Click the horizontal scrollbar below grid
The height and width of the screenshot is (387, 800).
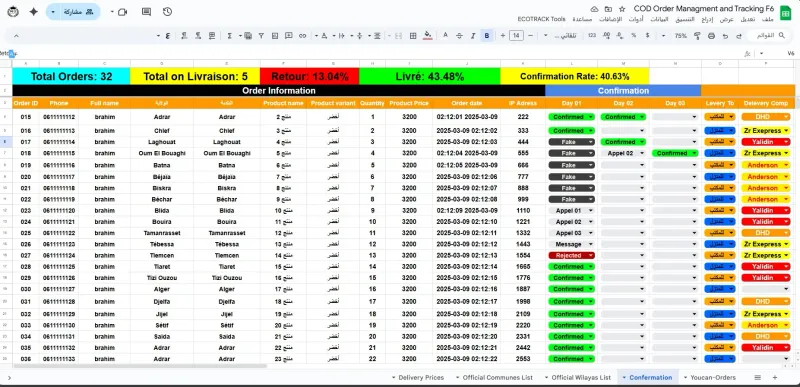[x=140, y=366]
